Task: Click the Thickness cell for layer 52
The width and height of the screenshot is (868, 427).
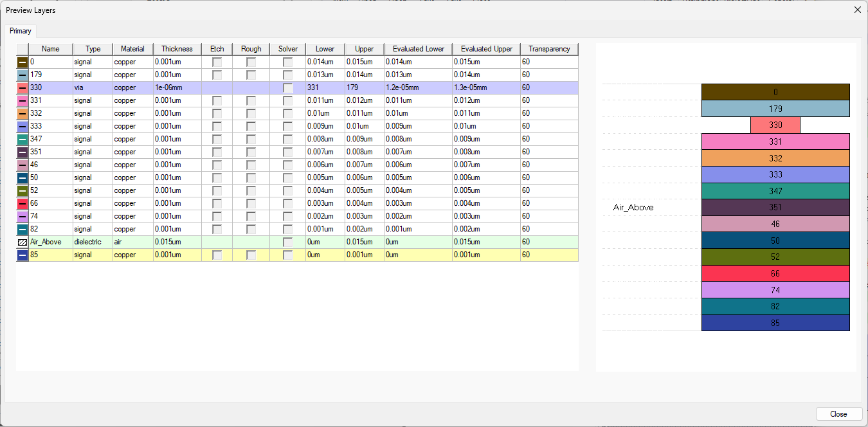Action: click(x=177, y=190)
